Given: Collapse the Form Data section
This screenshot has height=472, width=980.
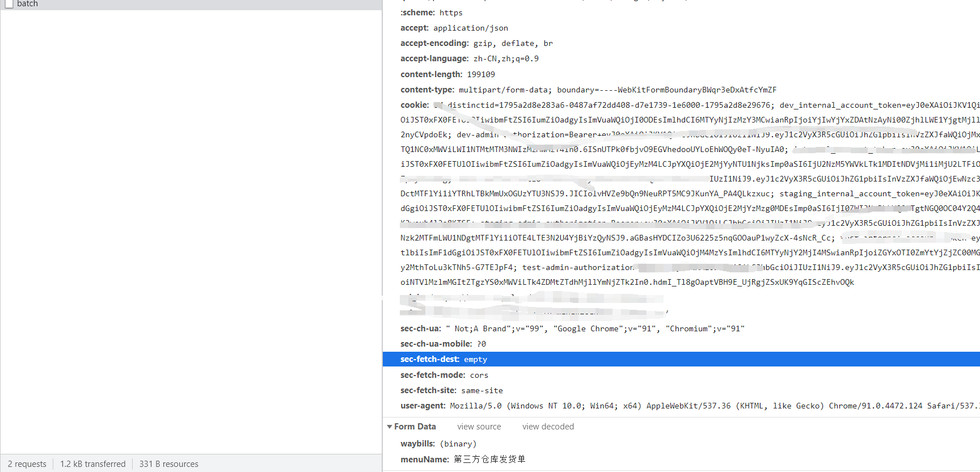Looking at the screenshot, I should pyautogui.click(x=390, y=427).
